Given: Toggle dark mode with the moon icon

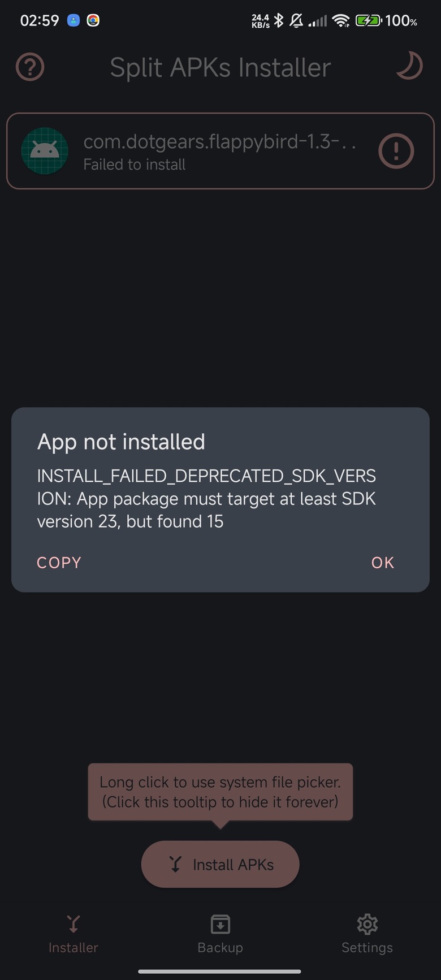Looking at the screenshot, I should (x=409, y=66).
